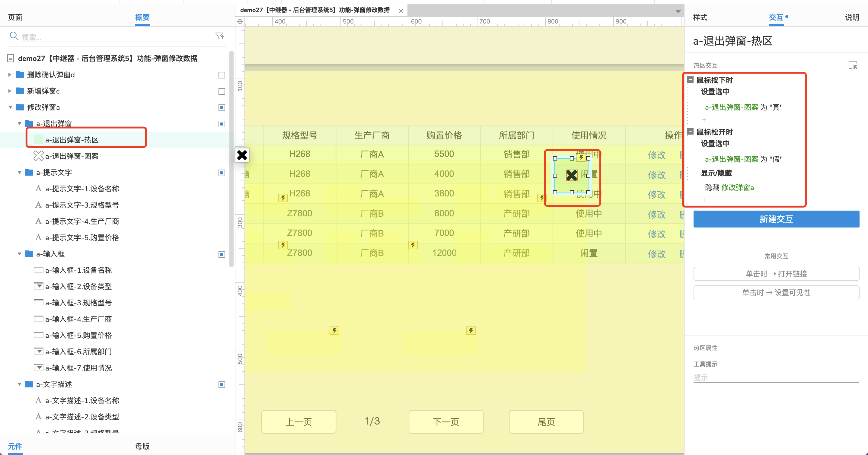Screen dimensions: 868x455
Task: Open the 样式 tab
Action: point(700,17)
